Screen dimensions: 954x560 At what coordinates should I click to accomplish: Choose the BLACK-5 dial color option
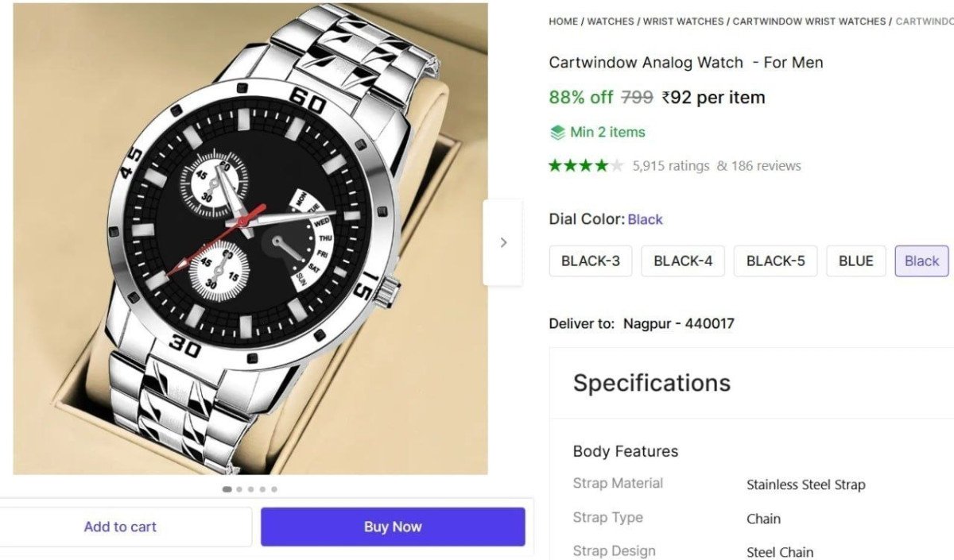point(775,261)
